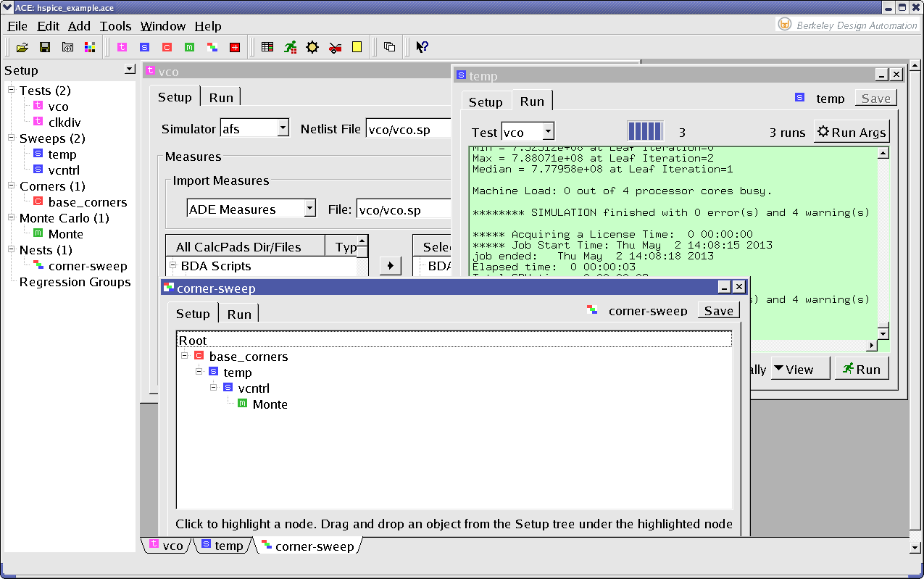Collapse base_corners node in corner-sweep tree

tap(185, 356)
